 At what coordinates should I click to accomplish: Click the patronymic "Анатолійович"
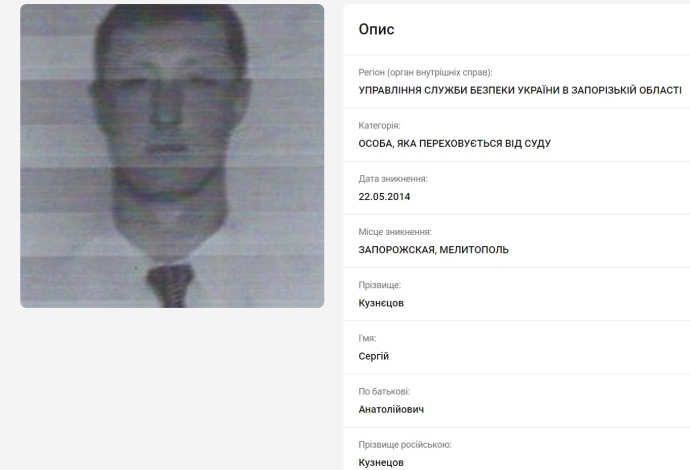pyautogui.click(x=391, y=409)
